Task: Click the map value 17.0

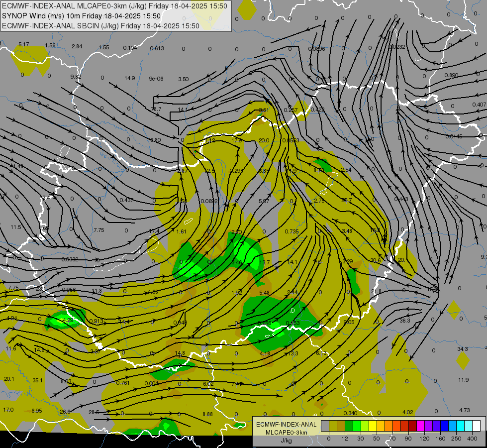Action: click(8, 410)
